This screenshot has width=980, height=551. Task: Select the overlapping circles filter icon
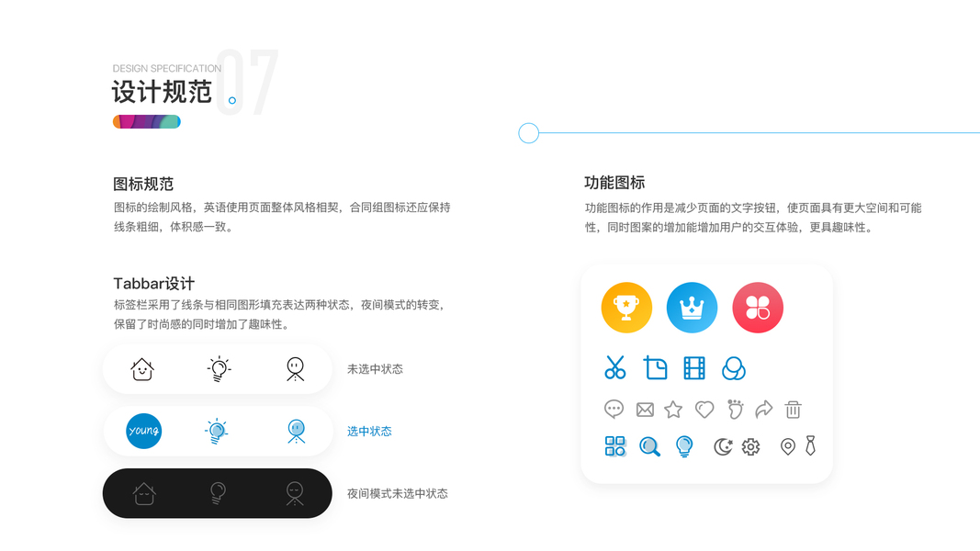pos(733,368)
